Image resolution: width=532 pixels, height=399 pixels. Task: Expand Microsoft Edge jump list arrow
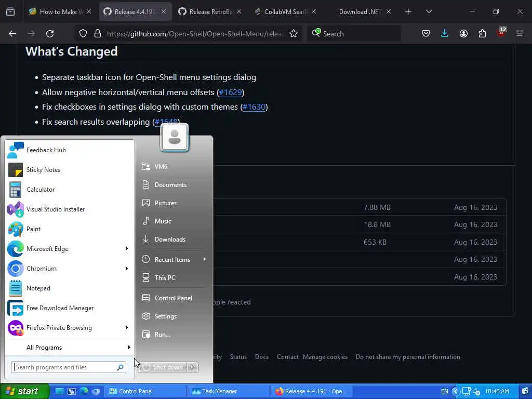pos(127,249)
